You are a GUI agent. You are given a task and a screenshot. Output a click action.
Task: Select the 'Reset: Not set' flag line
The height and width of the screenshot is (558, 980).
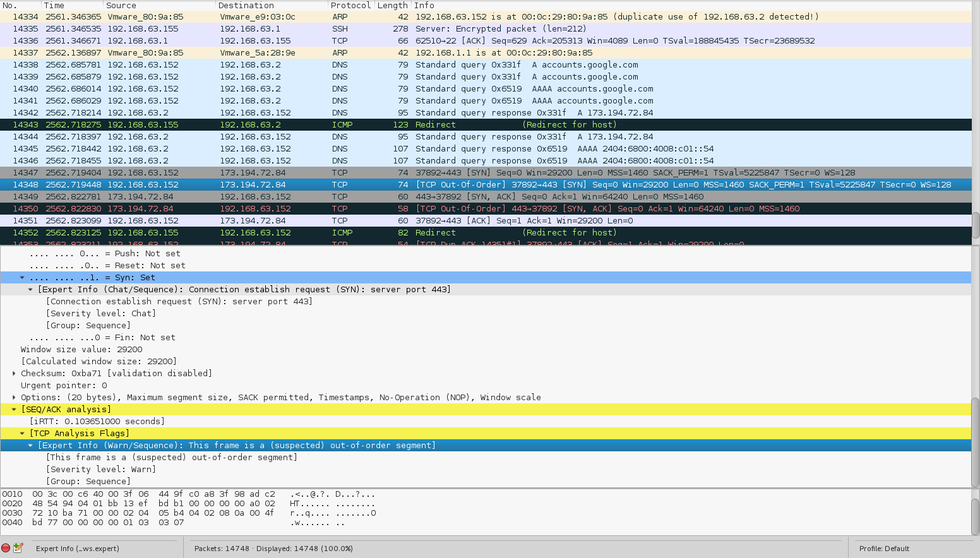click(x=107, y=266)
